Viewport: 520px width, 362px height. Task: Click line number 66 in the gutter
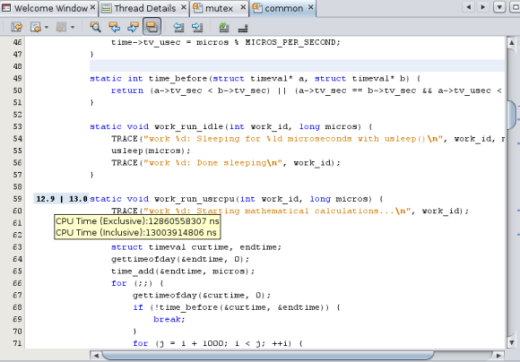point(17,283)
